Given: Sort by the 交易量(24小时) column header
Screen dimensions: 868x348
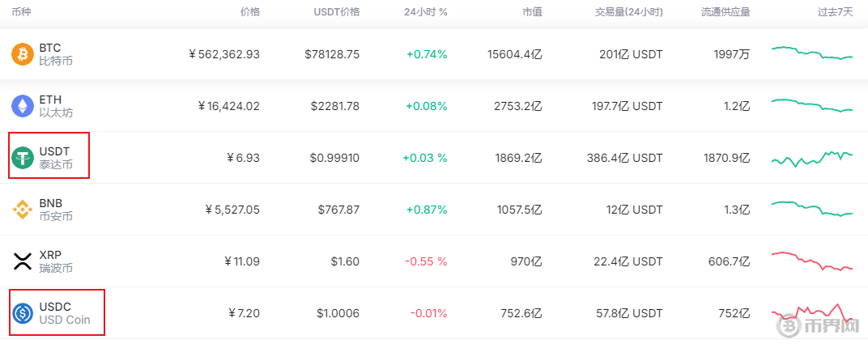Looking at the screenshot, I should (x=629, y=13).
